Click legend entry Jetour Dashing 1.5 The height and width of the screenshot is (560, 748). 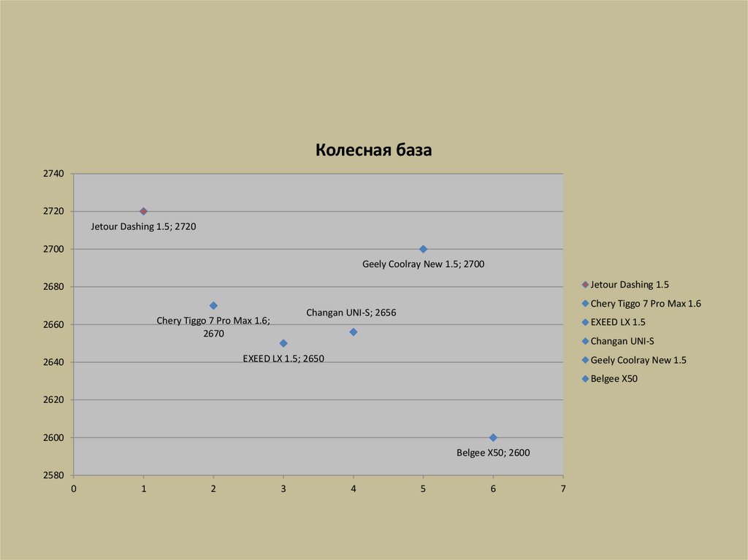click(x=625, y=285)
